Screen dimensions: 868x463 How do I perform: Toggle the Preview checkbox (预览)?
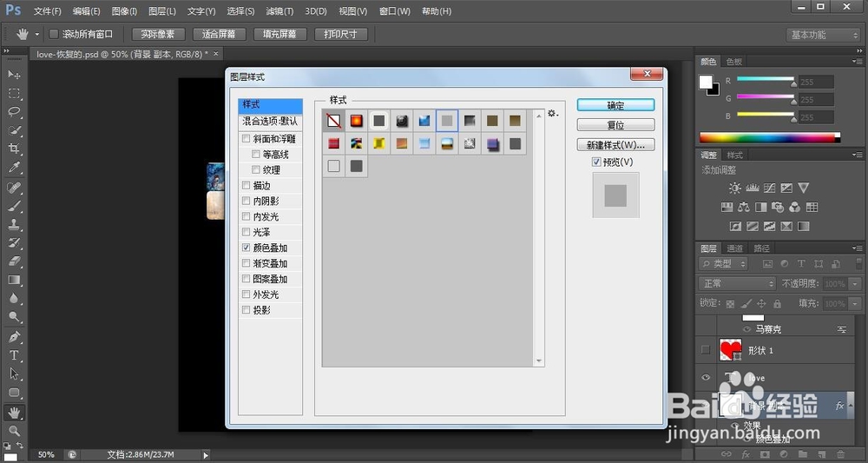coord(596,162)
